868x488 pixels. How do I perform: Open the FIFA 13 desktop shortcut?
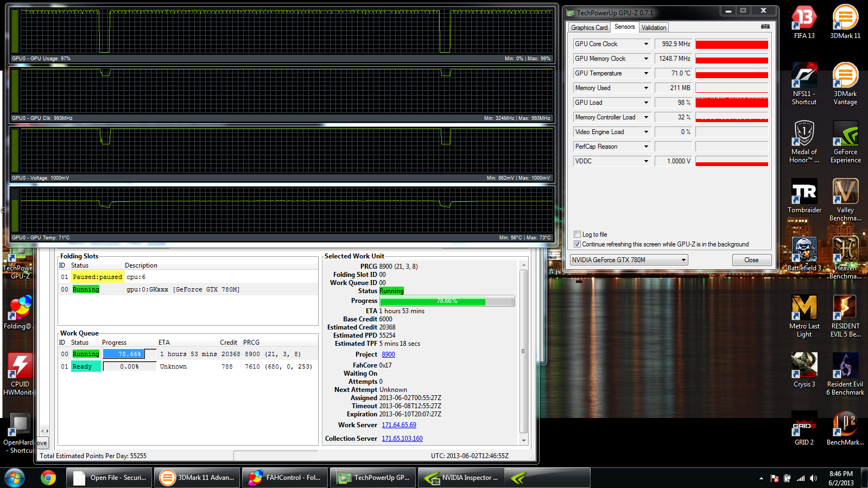[x=804, y=22]
